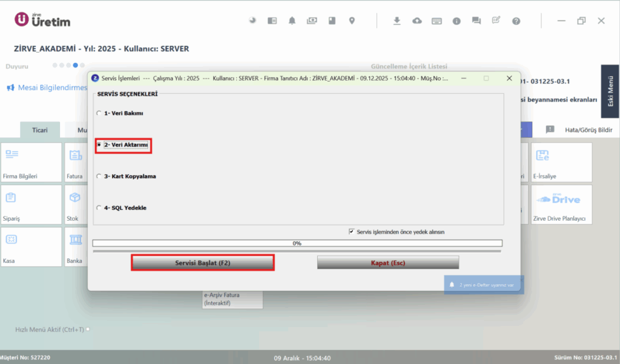The width and height of the screenshot is (620, 364).
Task: Open the newspaper/news panel icon
Action: (272, 21)
